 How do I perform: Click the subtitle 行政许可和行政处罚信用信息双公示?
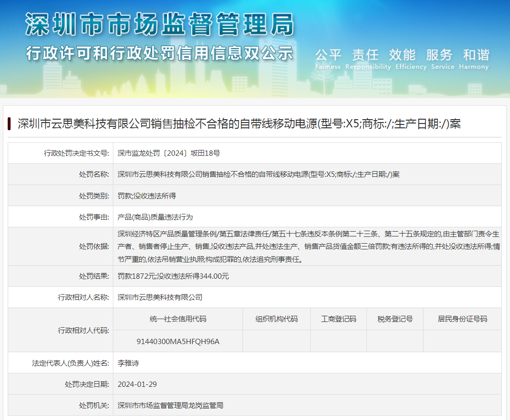click(x=160, y=53)
